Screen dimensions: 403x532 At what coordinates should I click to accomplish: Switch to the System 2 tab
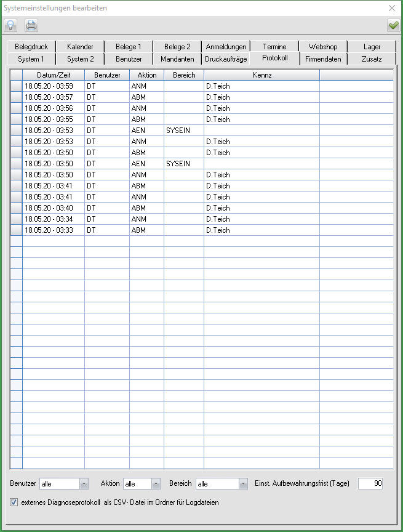click(80, 58)
